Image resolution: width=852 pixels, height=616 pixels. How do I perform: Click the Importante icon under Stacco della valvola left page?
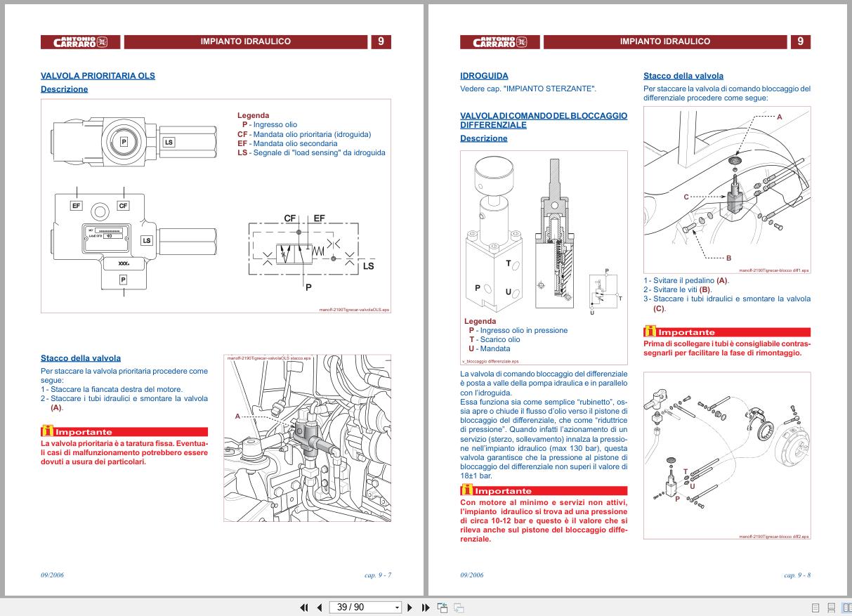pyautogui.click(x=46, y=432)
